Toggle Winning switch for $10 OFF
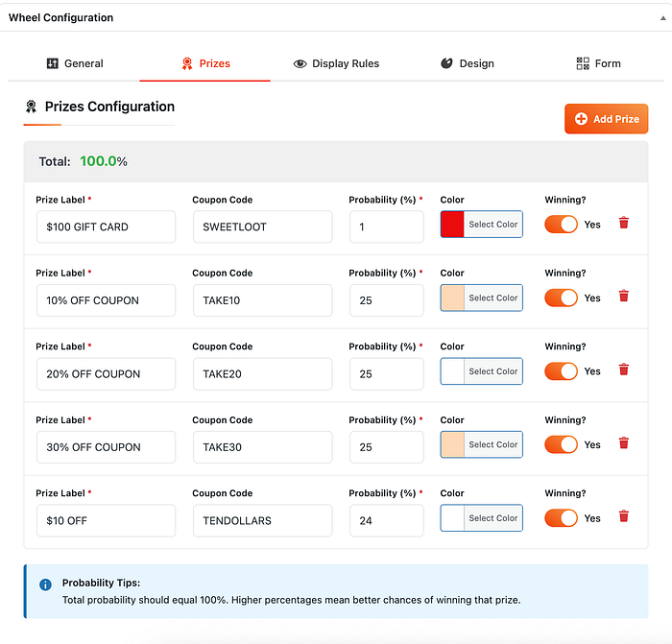Screen dimensions: 672x644 click(561, 518)
